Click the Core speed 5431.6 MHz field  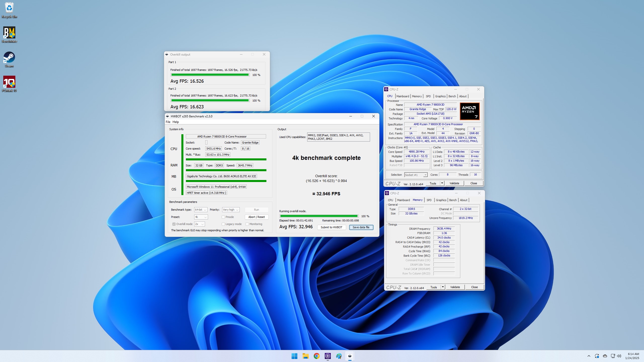click(x=214, y=149)
